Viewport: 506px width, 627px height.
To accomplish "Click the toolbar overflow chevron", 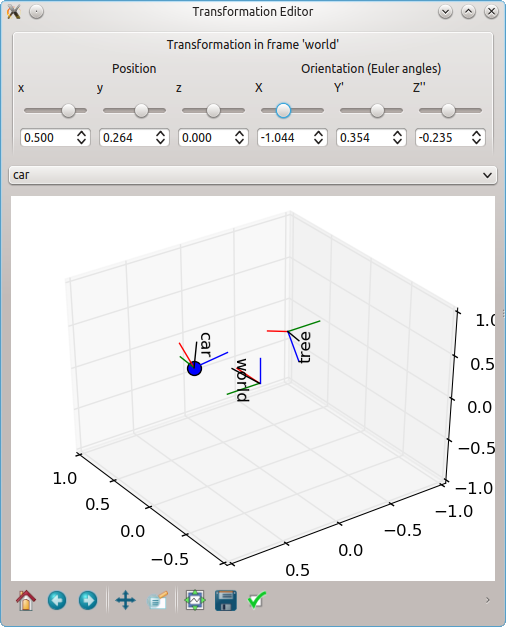I will (488, 600).
